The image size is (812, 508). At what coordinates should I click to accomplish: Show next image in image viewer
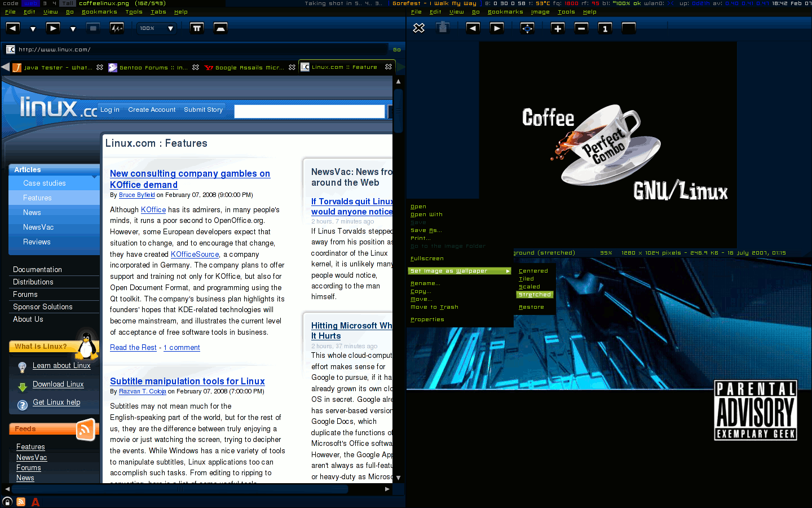tap(497, 28)
